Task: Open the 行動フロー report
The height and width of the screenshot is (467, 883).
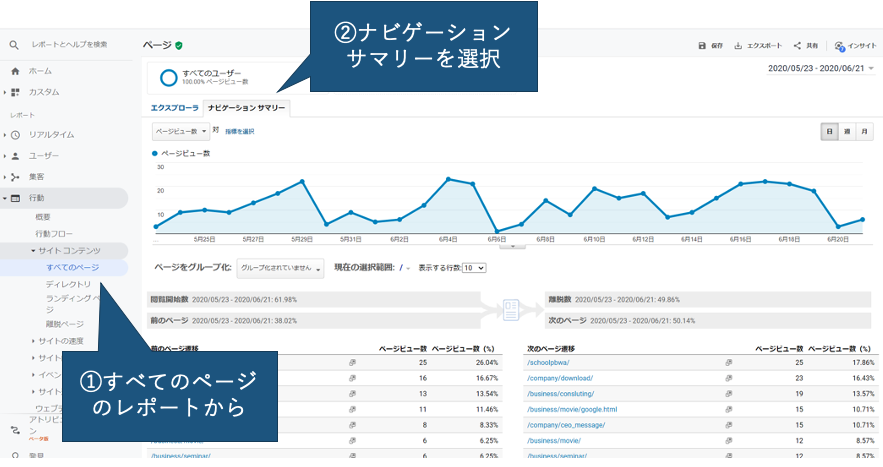Action: 54,234
